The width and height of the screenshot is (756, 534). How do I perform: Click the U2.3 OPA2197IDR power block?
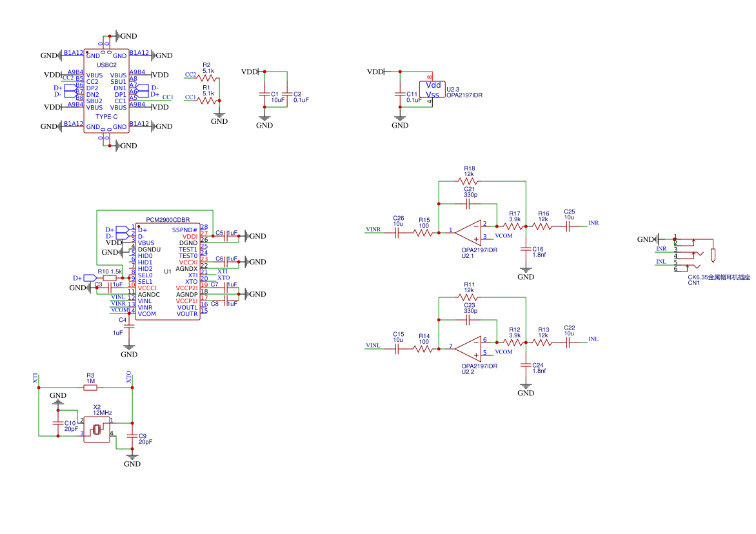click(432, 90)
